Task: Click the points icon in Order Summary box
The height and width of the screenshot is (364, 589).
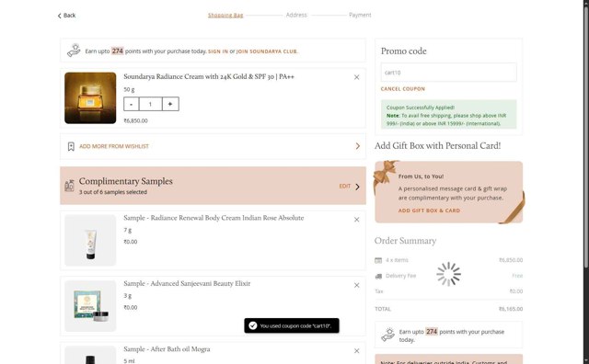Action: [388, 335]
